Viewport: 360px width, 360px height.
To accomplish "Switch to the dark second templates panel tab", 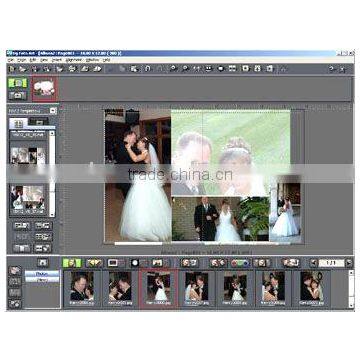I will click(x=39, y=122).
